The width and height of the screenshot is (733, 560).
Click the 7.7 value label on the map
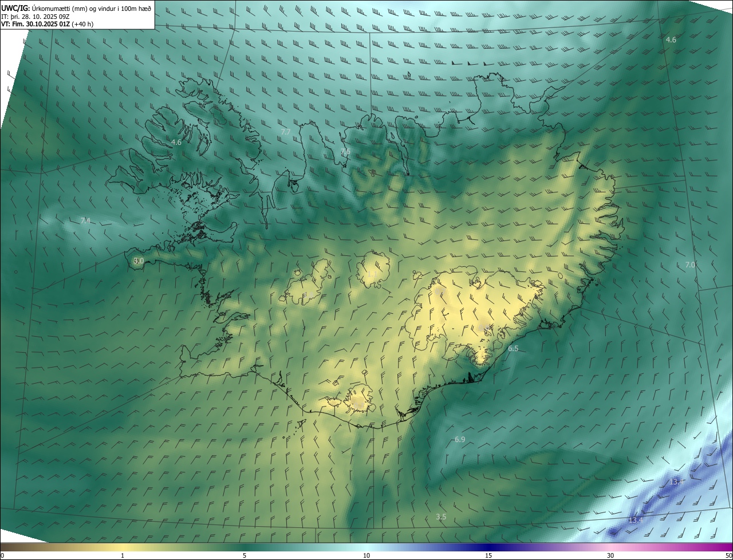coord(286,132)
